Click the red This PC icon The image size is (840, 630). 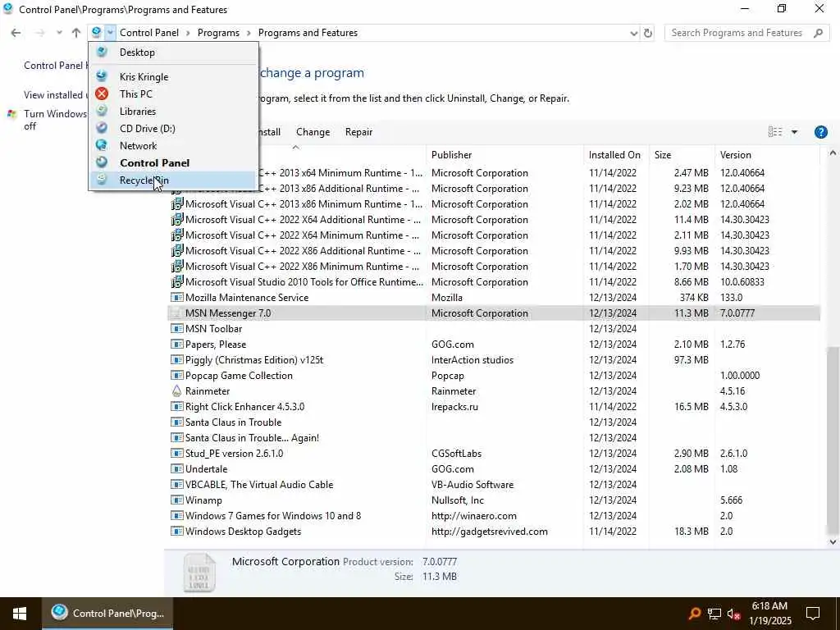coord(102,94)
